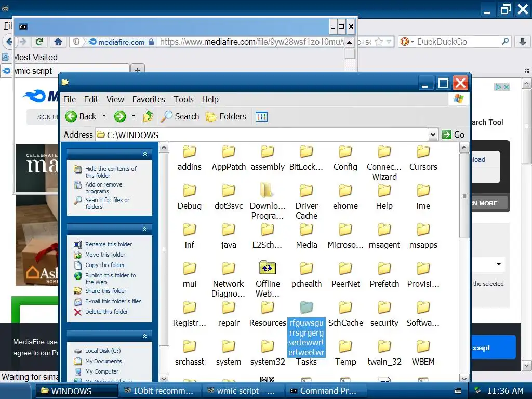
Task: Select the Help folder icon
Action: [x=384, y=191]
